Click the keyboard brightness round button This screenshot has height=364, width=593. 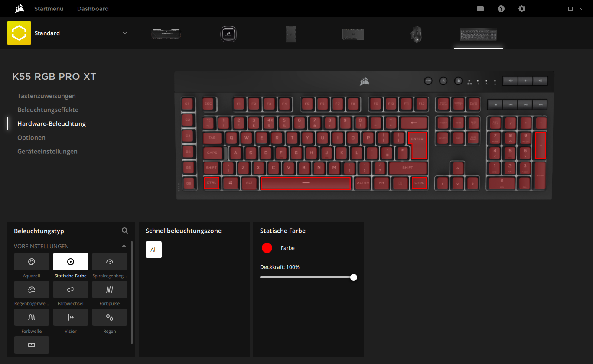443,81
